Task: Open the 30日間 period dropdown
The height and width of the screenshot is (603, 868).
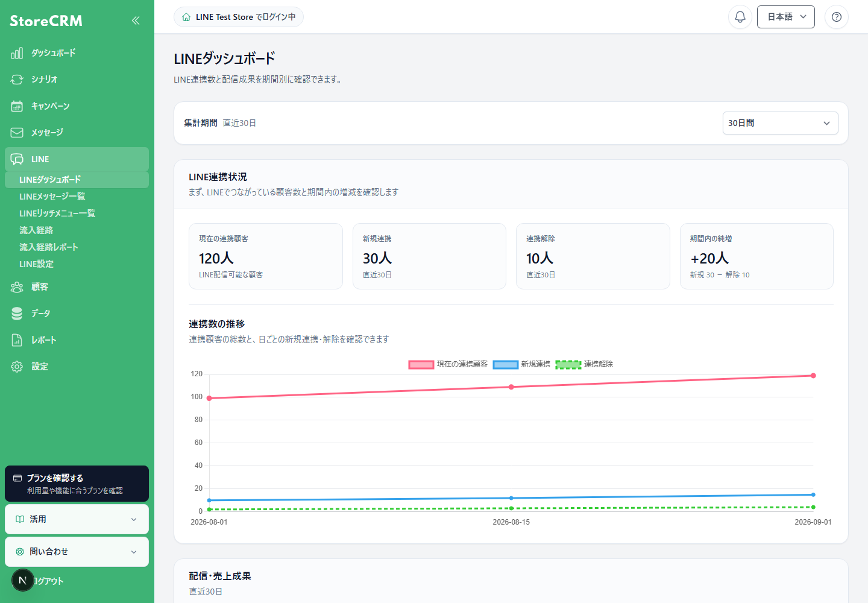Action: 780,123
